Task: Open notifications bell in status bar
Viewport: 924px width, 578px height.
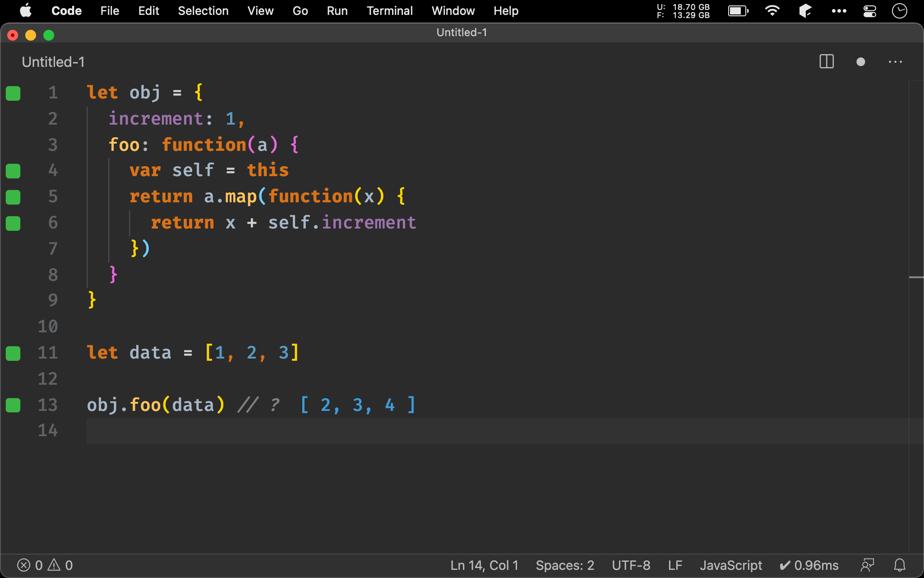Action: point(900,565)
